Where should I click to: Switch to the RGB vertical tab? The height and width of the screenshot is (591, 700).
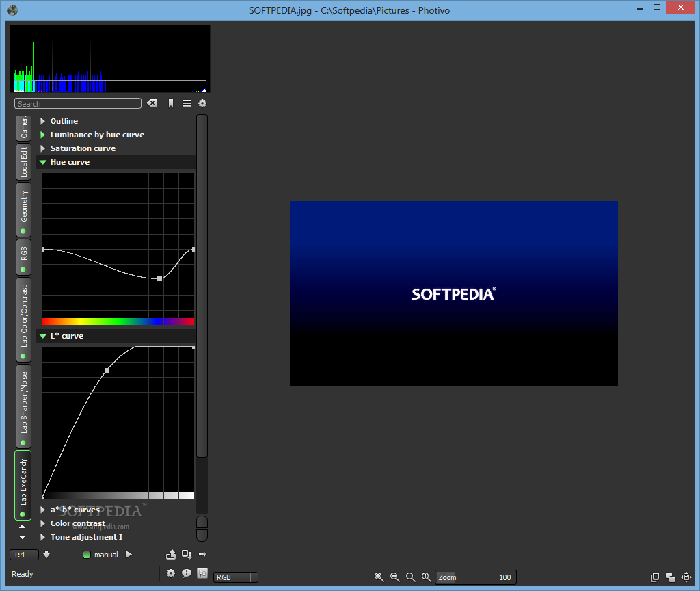pyautogui.click(x=23, y=257)
